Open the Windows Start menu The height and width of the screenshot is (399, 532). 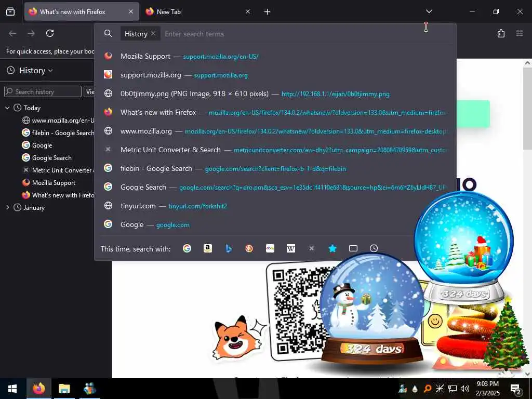pos(12,389)
